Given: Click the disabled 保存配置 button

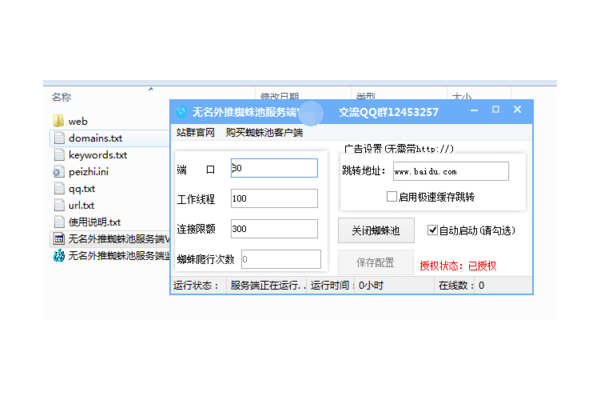Looking at the screenshot, I should pos(375,262).
